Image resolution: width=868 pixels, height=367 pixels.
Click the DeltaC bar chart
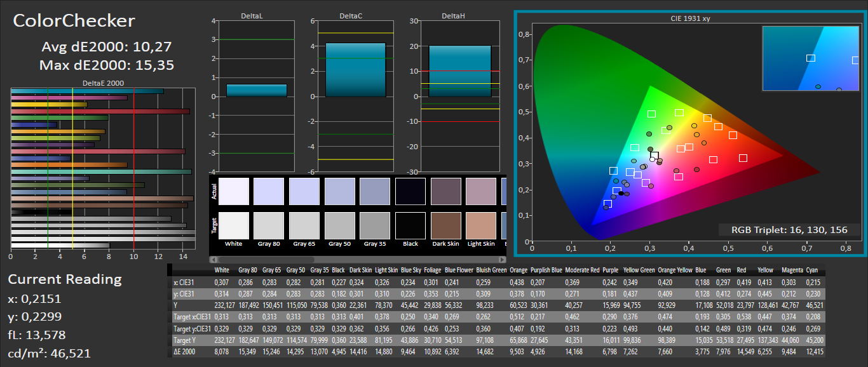(x=355, y=96)
